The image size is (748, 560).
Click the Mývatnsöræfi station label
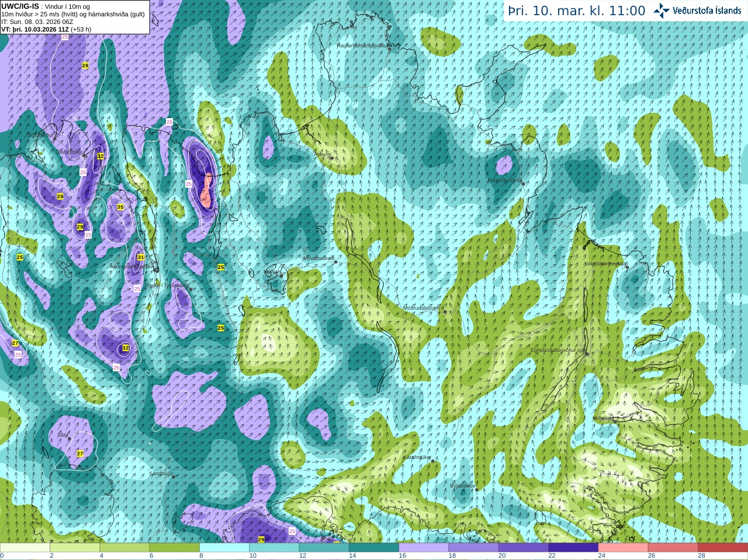[318, 258]
